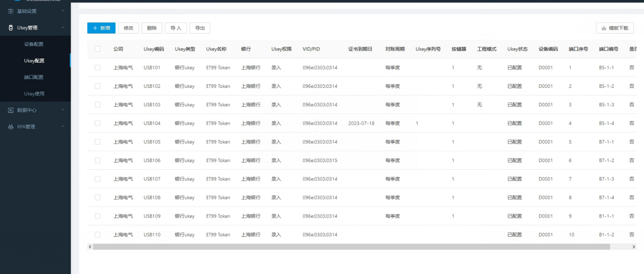
Task: Check the box for row USB106
Action: coord(98,160)
